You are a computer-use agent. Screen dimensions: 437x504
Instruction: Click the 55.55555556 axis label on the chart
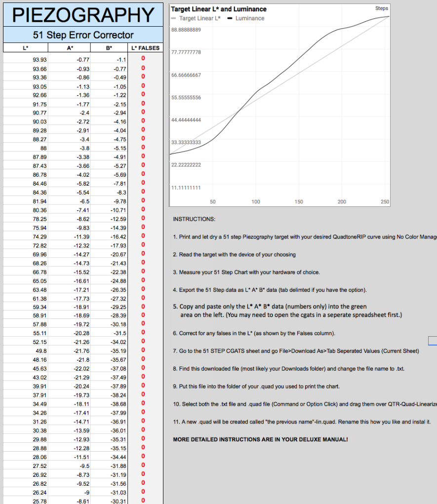point(186,97)
